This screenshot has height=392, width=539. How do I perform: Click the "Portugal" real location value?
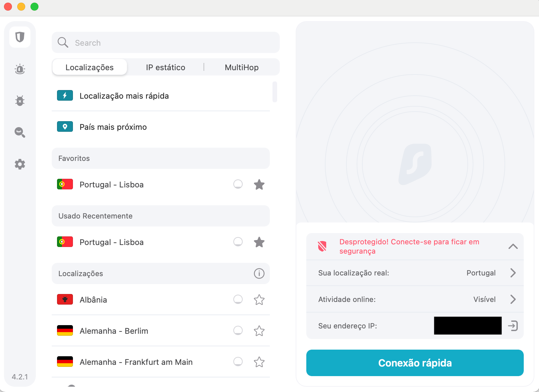click(x=481, y=273)
